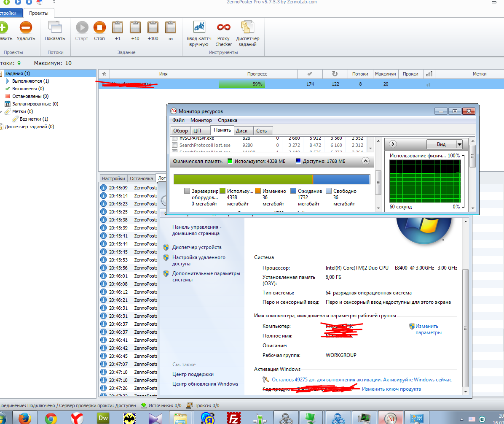Select Выполняются (1) in tree
Screen dimensions: 504x424
pos(30,81)
